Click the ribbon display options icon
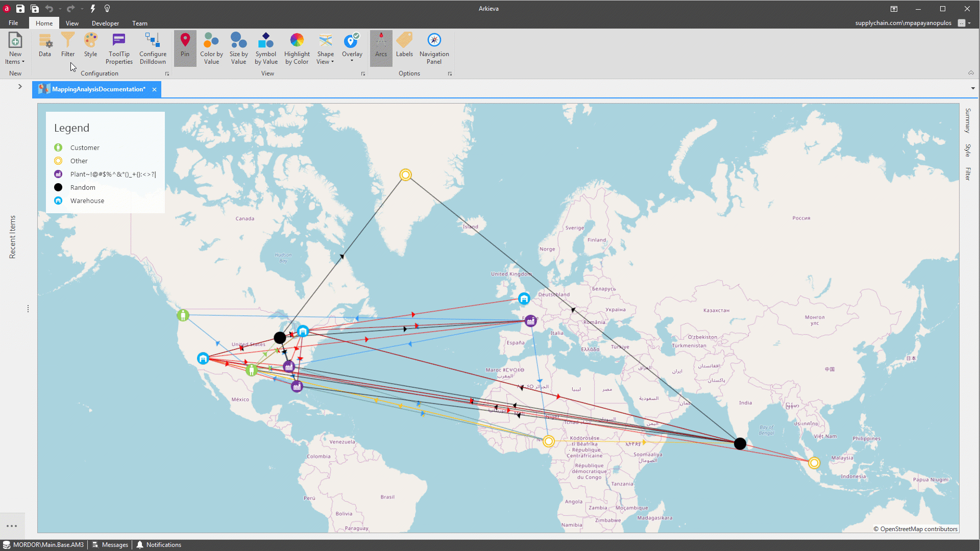The image size is (980, 551). pos(894,9)
